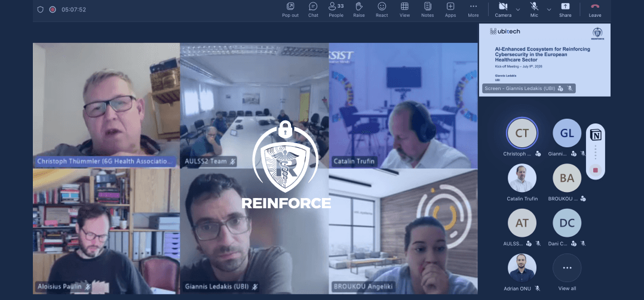Click the muted mic icon next to Dani C...
Image resolution: width=644 pixels, height=300 pixels.
point(583,243)
